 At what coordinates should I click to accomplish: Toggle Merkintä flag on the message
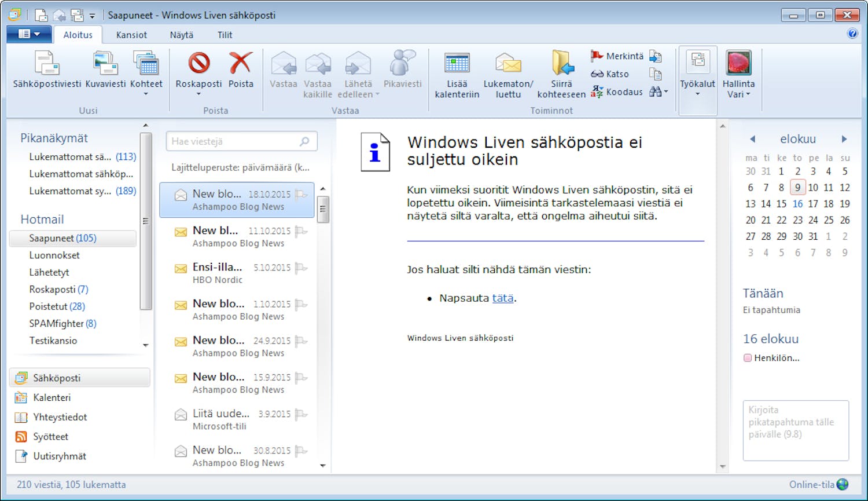point(617,56)
